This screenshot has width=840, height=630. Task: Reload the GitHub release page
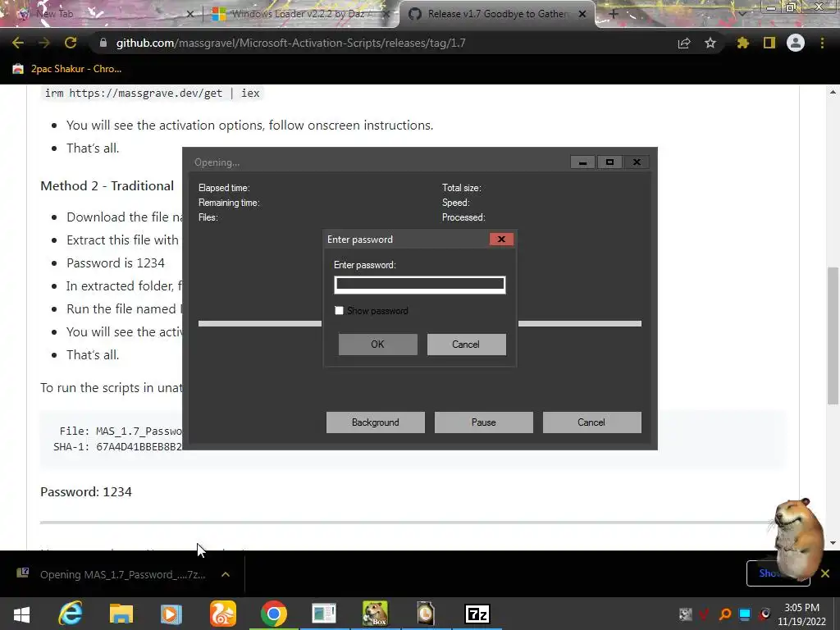(x=71, y=43)
